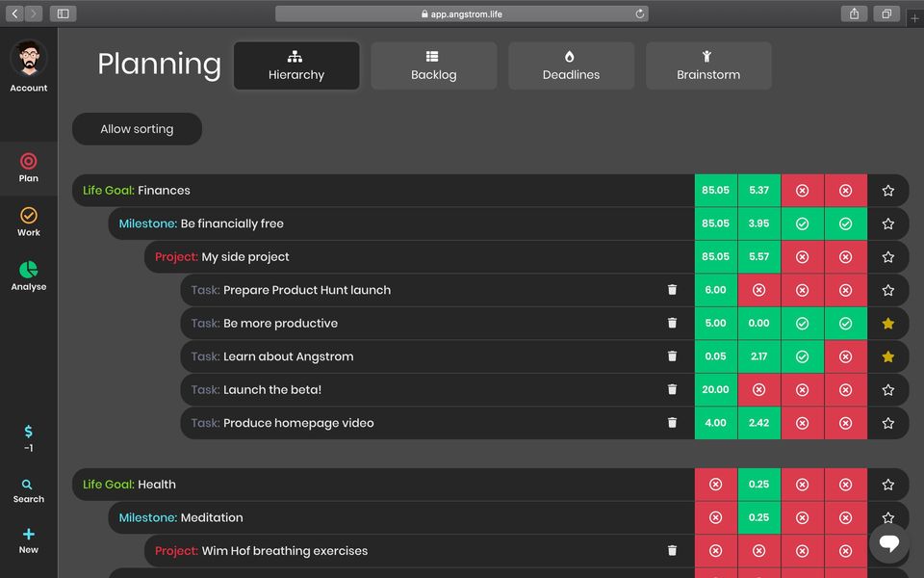Click the 5.57 cell in My side project row
Viewport: 924px width, 578px height.
(x=759, y=256)
